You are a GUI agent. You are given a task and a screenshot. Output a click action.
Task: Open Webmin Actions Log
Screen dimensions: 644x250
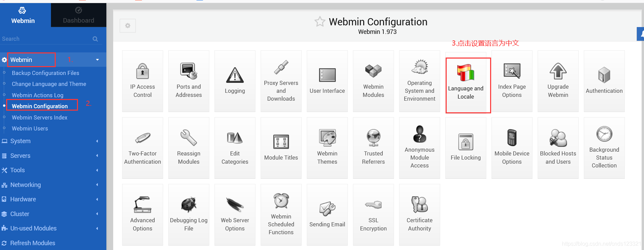38,95
